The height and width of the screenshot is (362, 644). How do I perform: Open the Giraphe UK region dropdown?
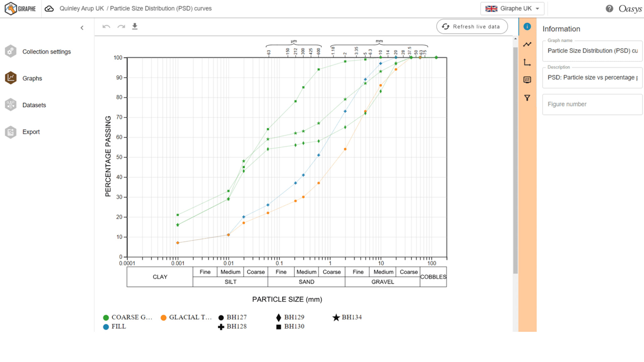point(512,9)
